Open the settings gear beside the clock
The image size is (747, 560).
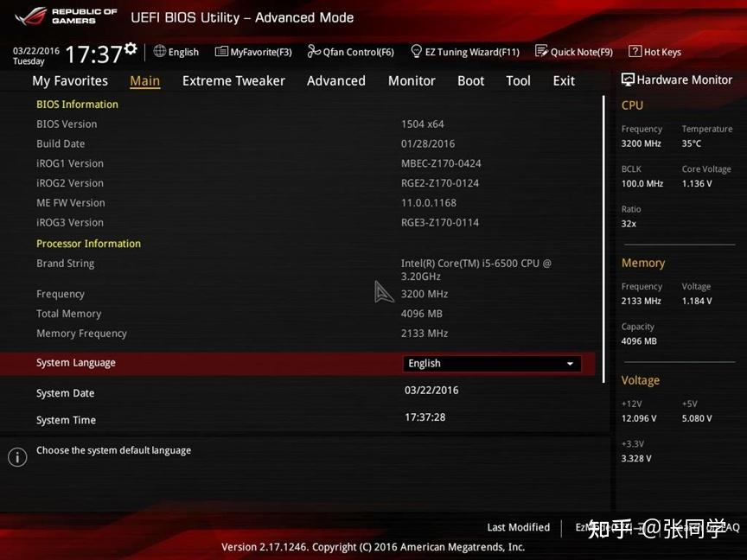[x=131, y=50]
